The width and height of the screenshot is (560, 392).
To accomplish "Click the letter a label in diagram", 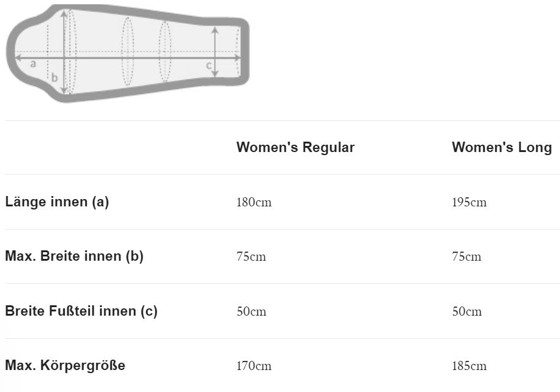I will click(x=33, y=64).
